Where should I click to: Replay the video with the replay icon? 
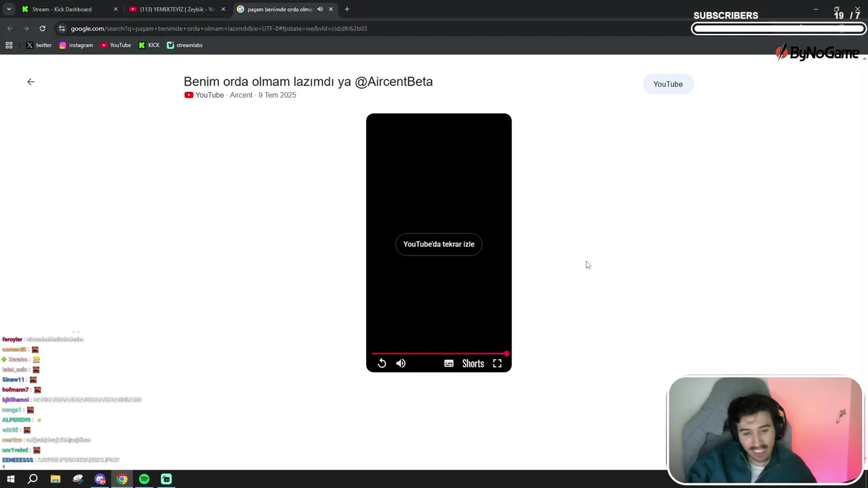coord(382,363)
